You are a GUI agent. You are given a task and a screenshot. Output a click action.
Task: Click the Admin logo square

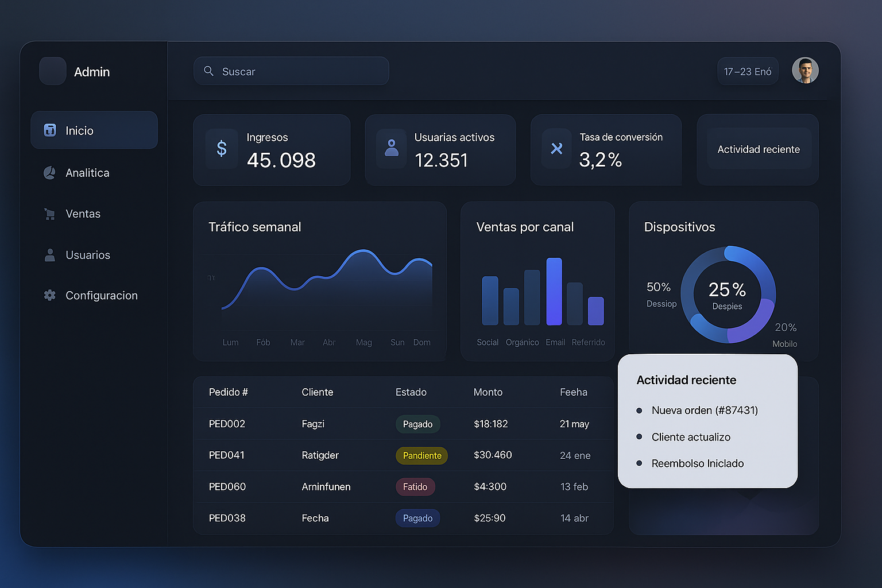click(52, 71)
